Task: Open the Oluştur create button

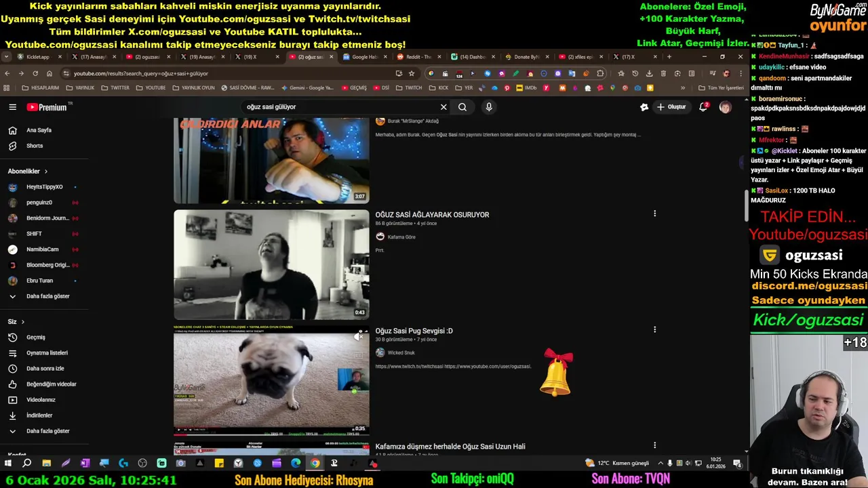Action: click(671, 107)
